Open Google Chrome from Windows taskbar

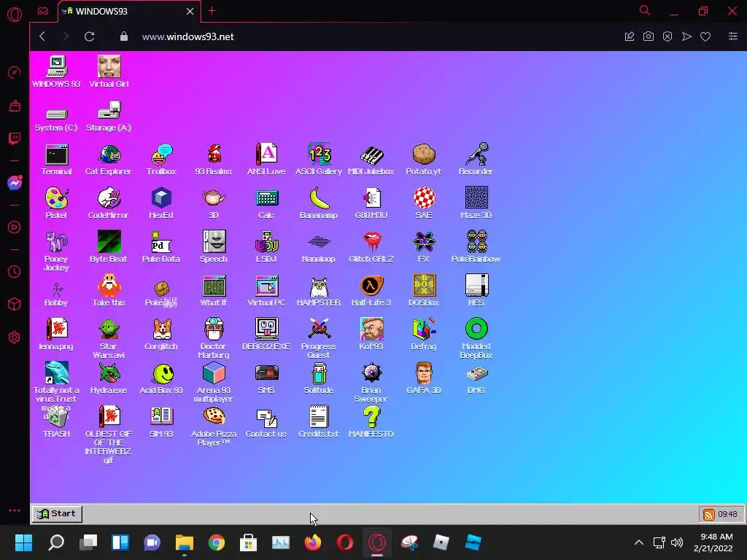[216, 542]
